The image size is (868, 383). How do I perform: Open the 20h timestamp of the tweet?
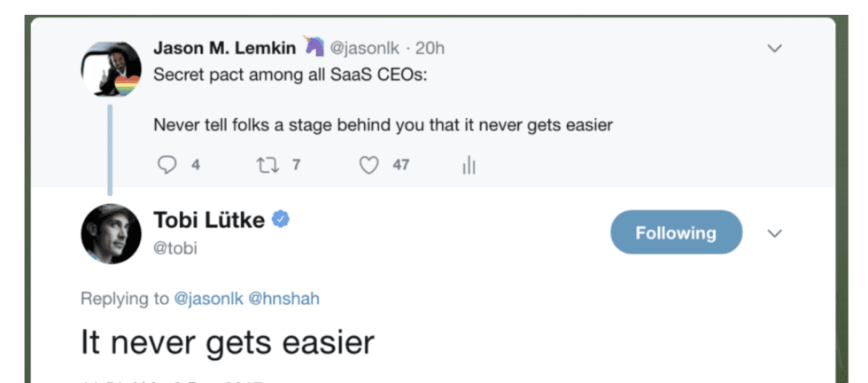(x=429, y=48)
